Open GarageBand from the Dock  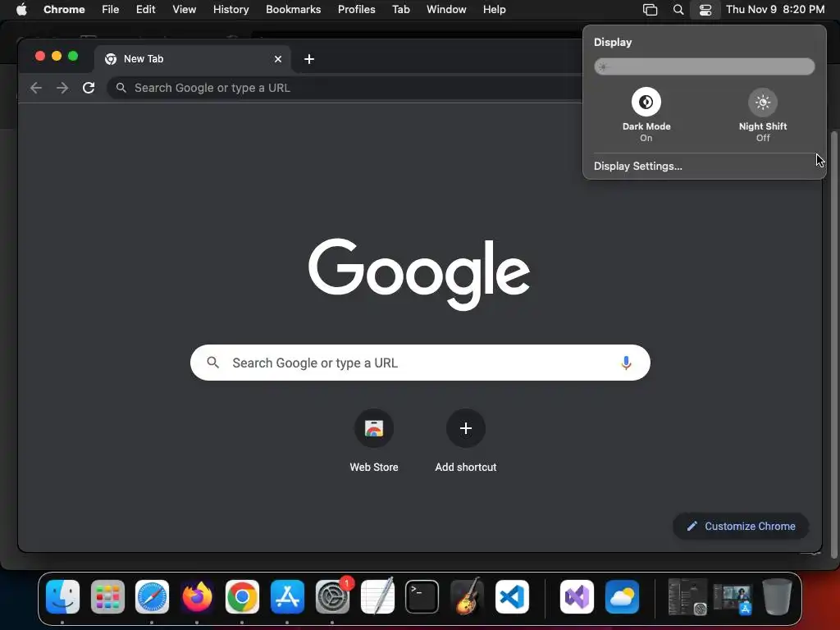click(x=467, y=597)
